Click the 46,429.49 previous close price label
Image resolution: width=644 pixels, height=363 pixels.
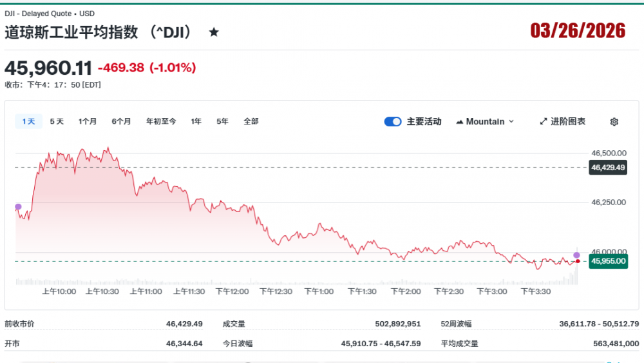(x=608, y=168)
